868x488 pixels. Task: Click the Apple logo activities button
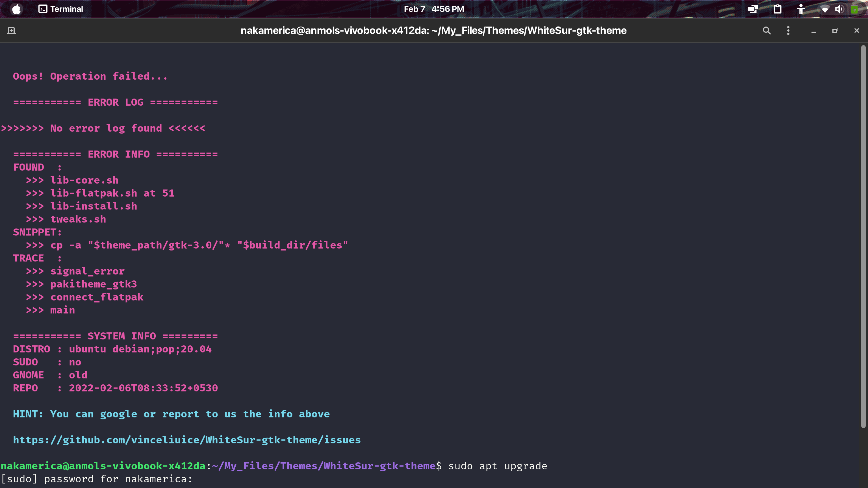point(16,9)
